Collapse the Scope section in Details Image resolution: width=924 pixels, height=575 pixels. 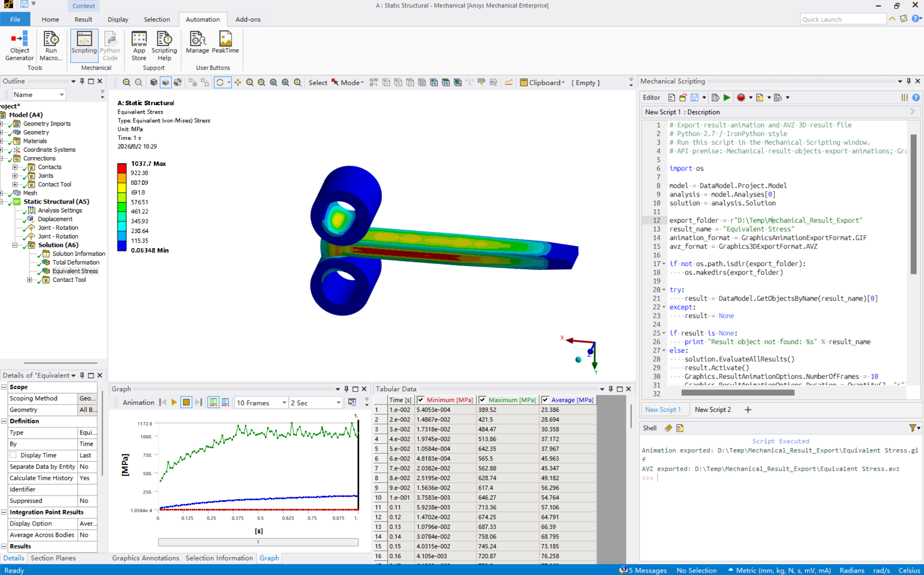[4, 387]
